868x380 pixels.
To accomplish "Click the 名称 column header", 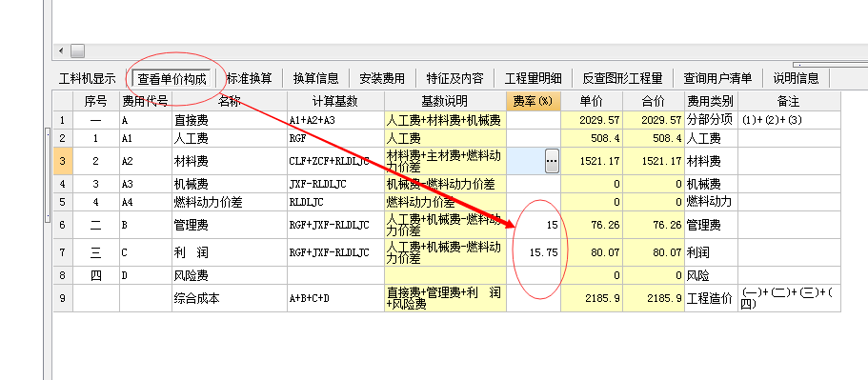I will pyautogui.click(x=230, y=101).
